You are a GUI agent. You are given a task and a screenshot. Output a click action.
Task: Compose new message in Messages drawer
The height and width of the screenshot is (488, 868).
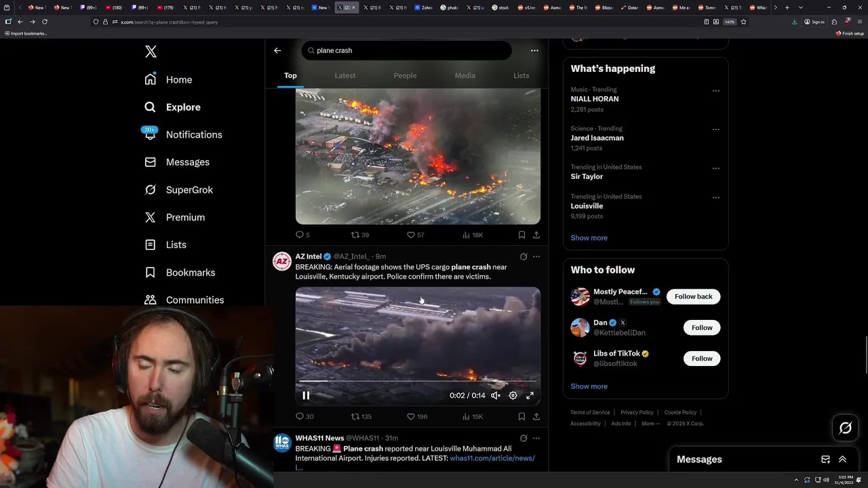pyautogui.click(x=825, y=460)
